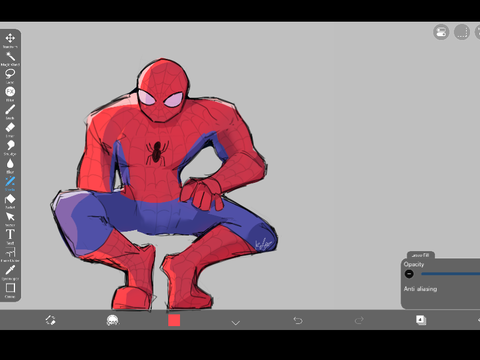480x360 pixels.
Task: Tap the selection area round button
Action: 462,32
